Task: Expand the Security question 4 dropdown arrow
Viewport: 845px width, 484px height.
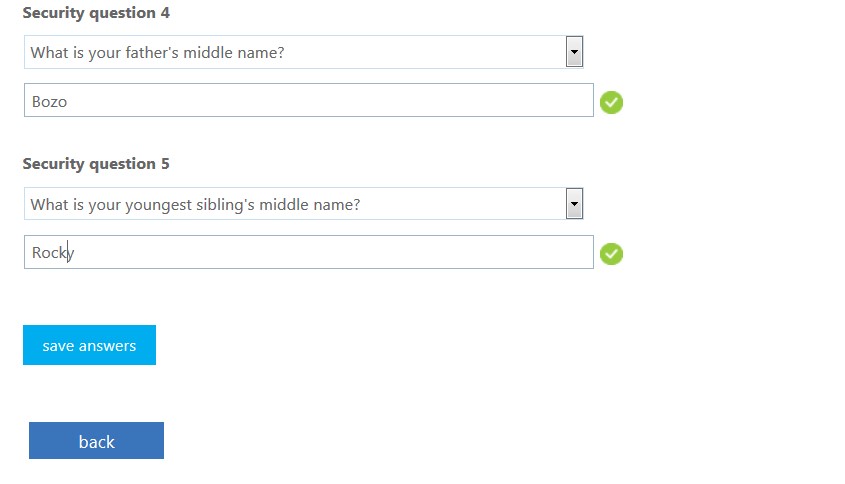Action: click(574, 52)
